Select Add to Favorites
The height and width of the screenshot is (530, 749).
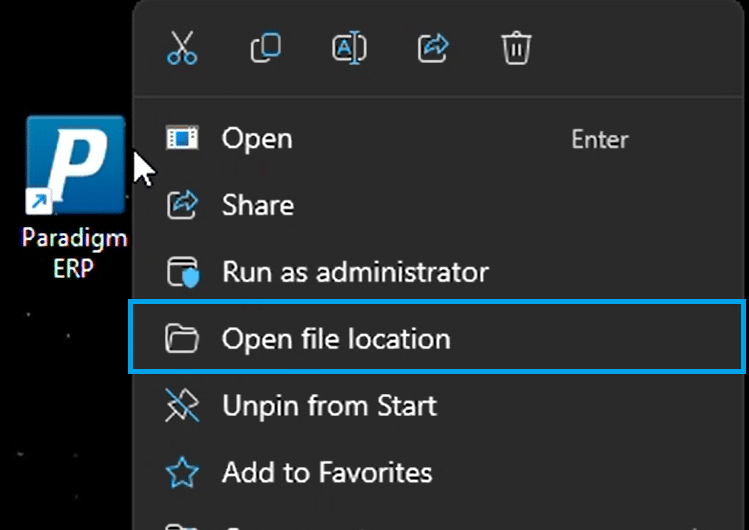click(x=438, y=472)
